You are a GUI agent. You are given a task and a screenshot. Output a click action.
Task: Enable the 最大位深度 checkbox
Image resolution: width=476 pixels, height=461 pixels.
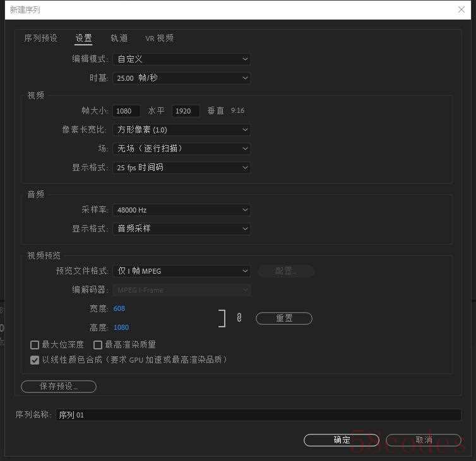pos(35,345)
